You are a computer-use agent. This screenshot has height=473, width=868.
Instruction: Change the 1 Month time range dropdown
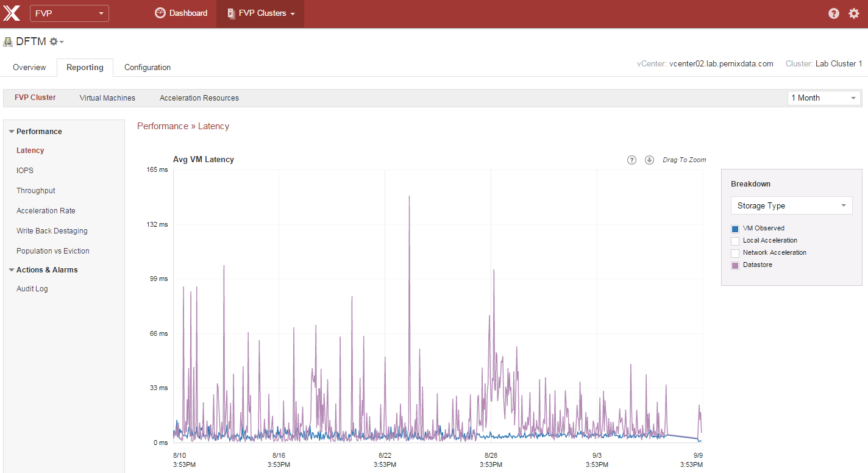coord(824,98)
